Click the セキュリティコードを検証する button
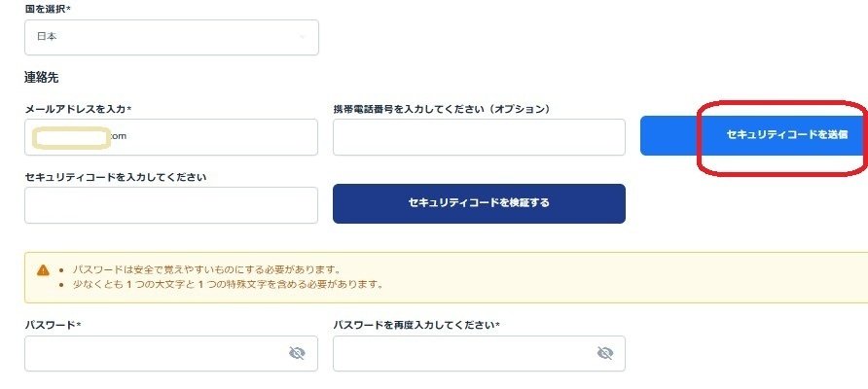Viewport: 868px width, 389px height. [479, 203]
